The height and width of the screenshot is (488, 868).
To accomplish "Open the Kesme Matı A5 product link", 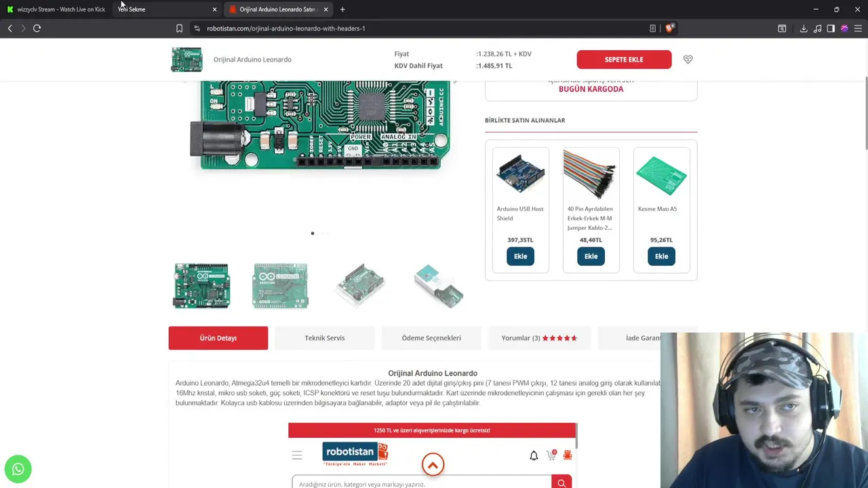I will (657, 209).
